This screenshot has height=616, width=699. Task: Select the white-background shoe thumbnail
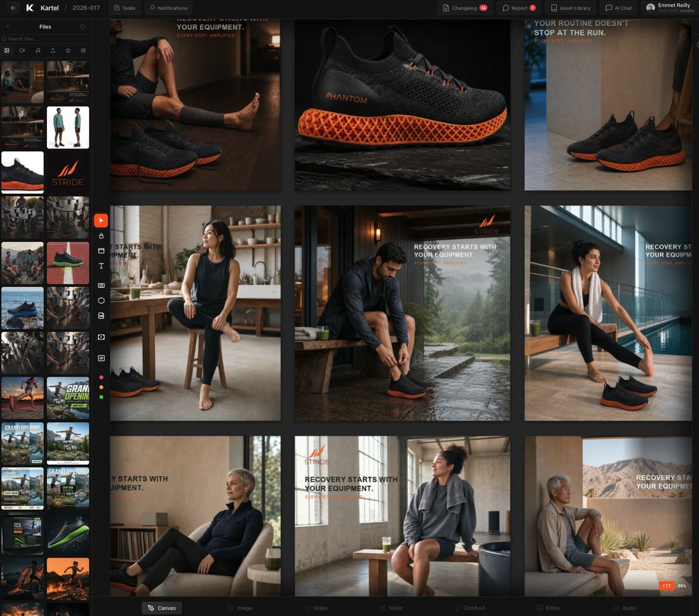pos(22,172)
